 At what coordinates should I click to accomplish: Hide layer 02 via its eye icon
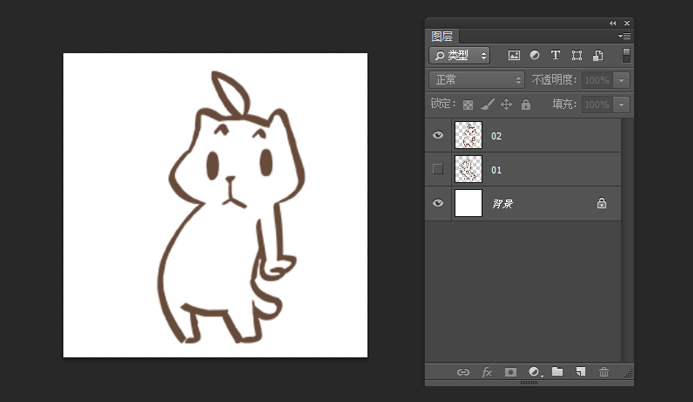pyautogui.click(x=438, y=135)
